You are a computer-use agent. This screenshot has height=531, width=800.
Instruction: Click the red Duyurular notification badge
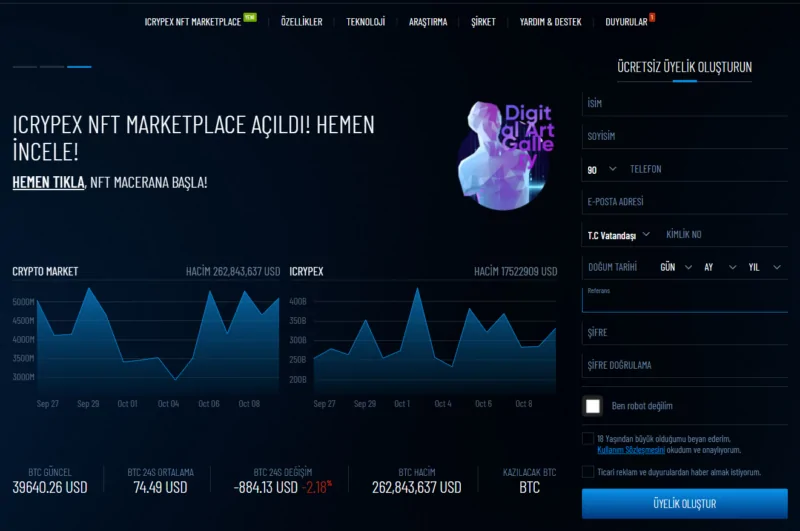coord(652,17)
